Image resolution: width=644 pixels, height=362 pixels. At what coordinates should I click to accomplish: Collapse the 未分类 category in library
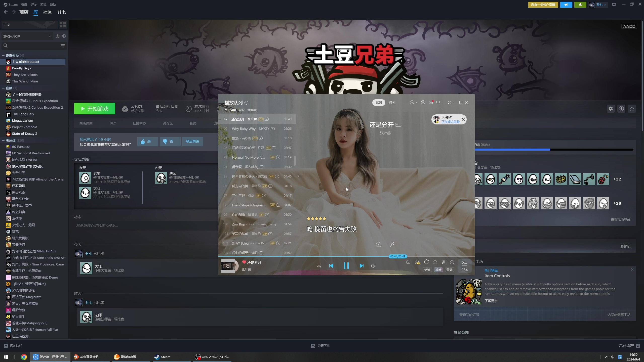tap(3, 140)
